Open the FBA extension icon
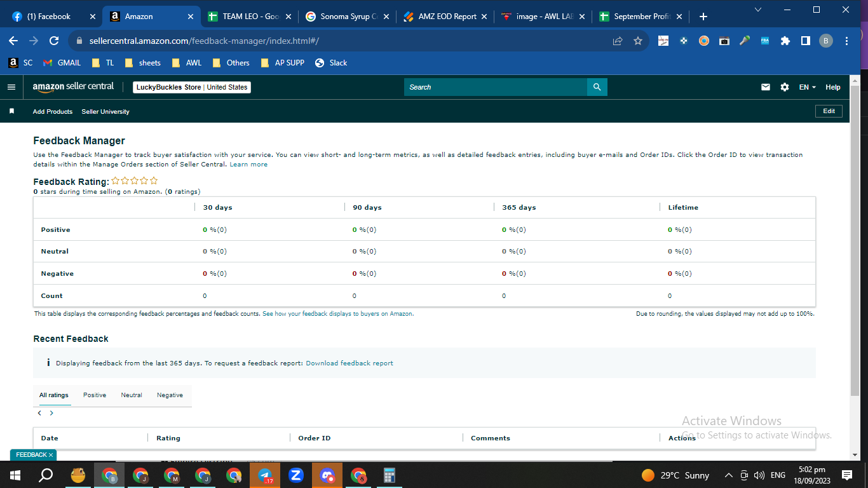Viewport: 868px width, 488px height. coord(765,41)
